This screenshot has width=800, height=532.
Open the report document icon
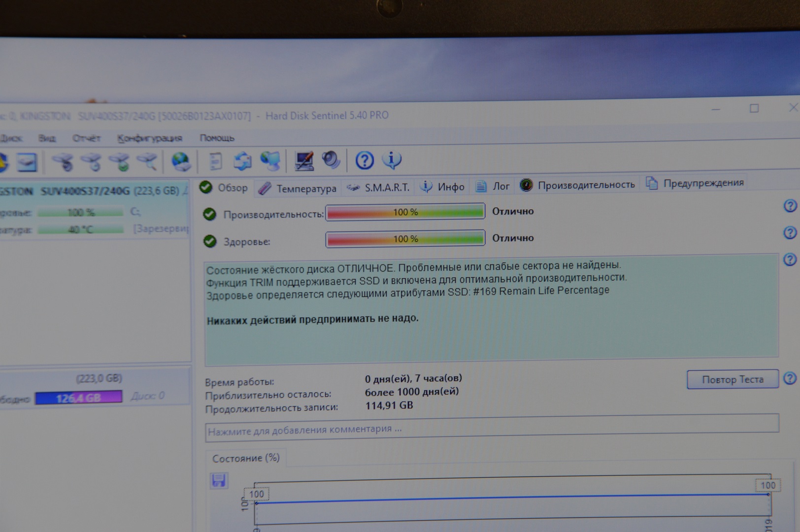tap(216, 161)
